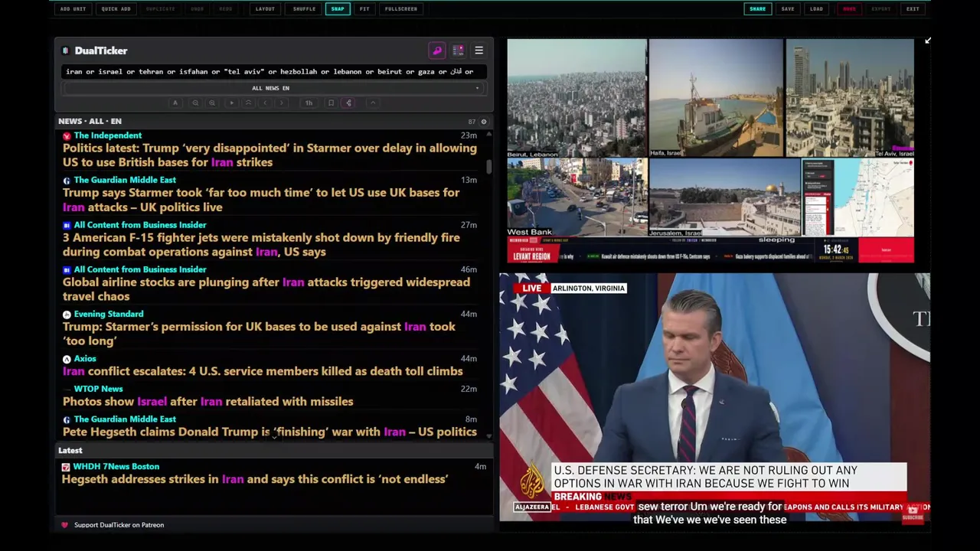Screen dimensions: 980x551
Task: Click the play ticker icon
Action: [231, 103]
